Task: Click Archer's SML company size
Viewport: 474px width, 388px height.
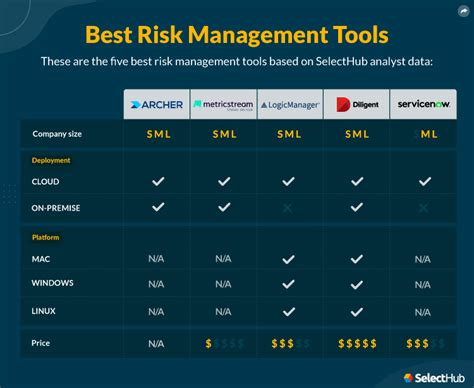Action: [159, 134]
